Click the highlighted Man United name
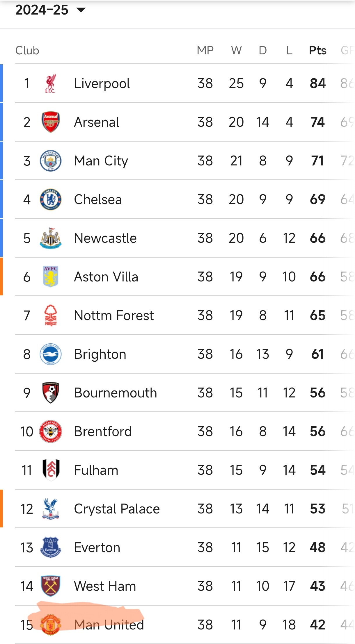Screen dimensions: 355x644 (109, 625)
